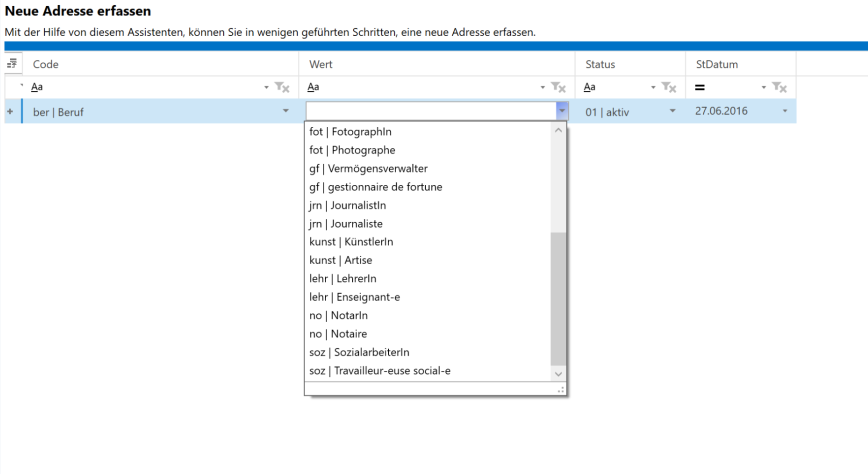This screenshot has height=474, width=868.
Task: Expand the Status '01 | aktiv' dropdown
Action: click(672, 111)
